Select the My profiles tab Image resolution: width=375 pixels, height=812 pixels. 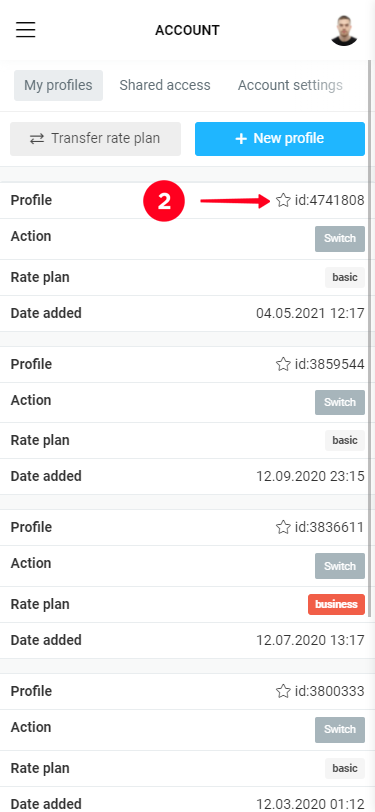[x=58, y=85]
